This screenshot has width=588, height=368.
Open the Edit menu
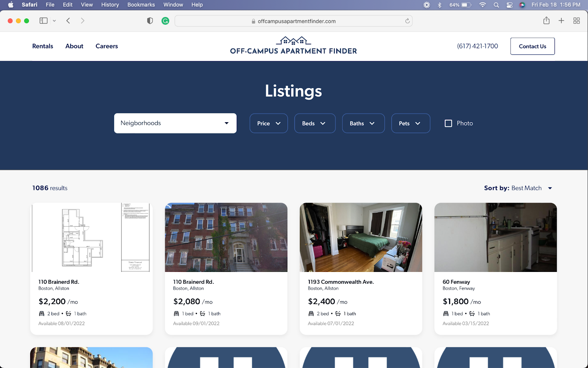(x=68, y=5)
